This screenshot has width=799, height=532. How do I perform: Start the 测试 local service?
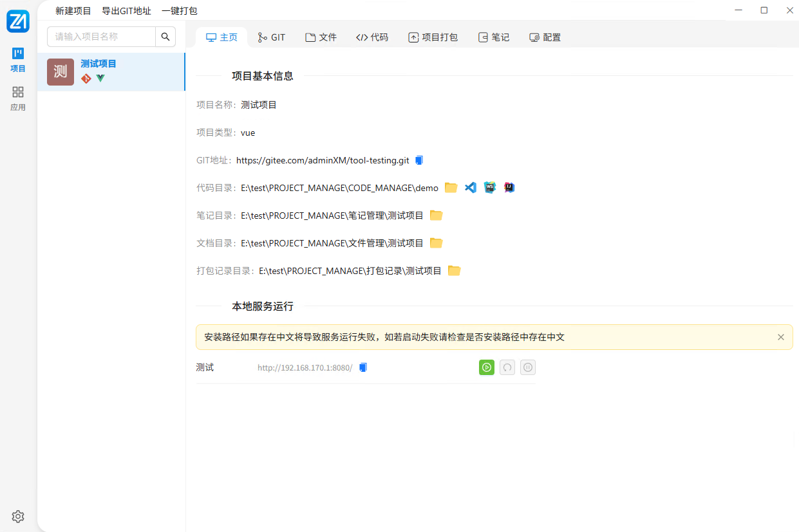pyautogui.click(x=487, y=367)
